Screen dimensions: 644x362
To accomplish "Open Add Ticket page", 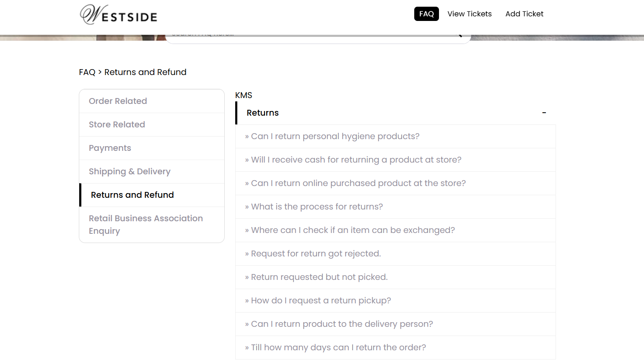I will click(x=524, y=14).
